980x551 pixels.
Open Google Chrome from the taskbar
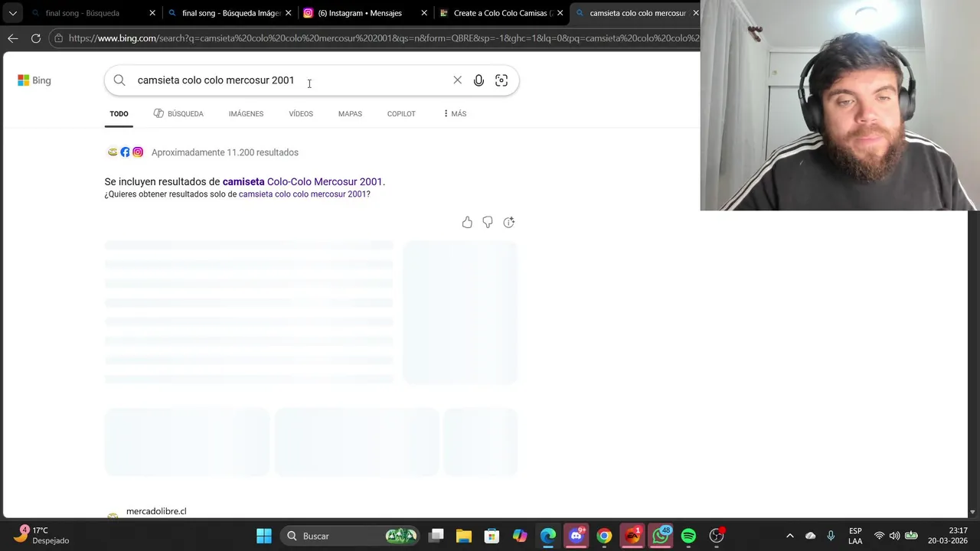[604, 536]
